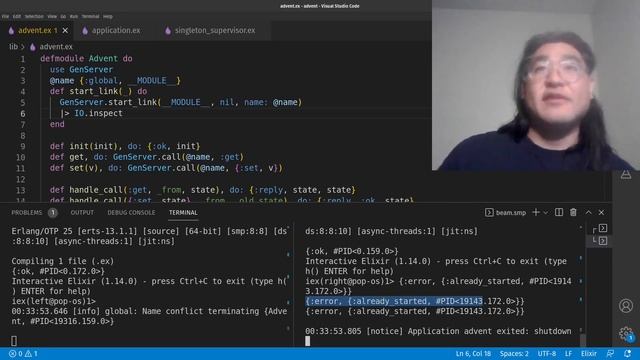Open the Terminal menu in menu bar
640x360 pixels.
click(x=91, y=17)
